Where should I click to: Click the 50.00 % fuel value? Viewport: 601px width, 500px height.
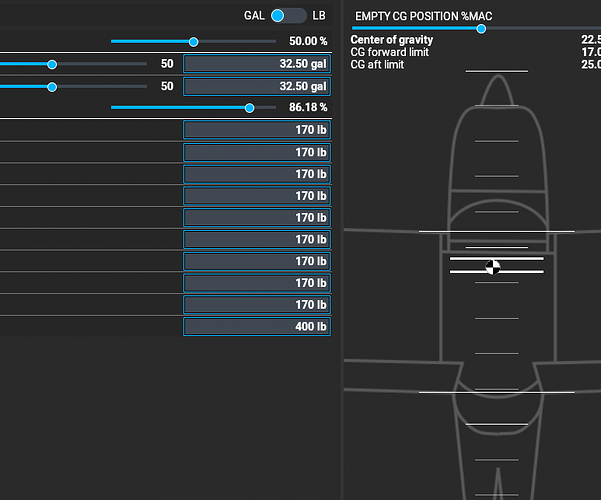pyautogui.click(x=308, y=41)
